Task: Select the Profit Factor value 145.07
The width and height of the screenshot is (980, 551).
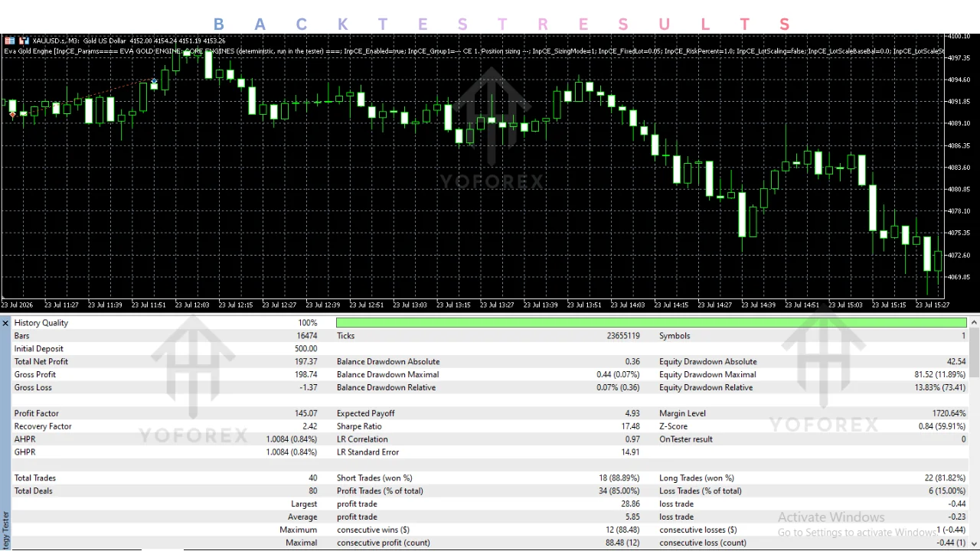Action: (305, 413)
